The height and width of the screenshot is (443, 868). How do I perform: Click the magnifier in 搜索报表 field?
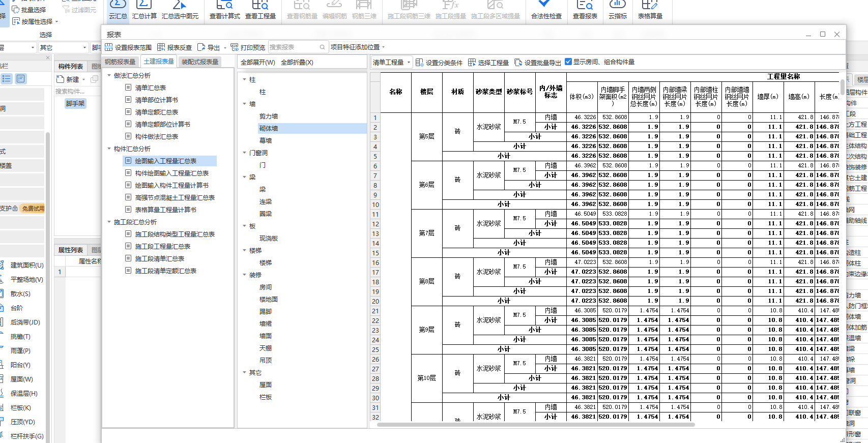pos(322,47)
